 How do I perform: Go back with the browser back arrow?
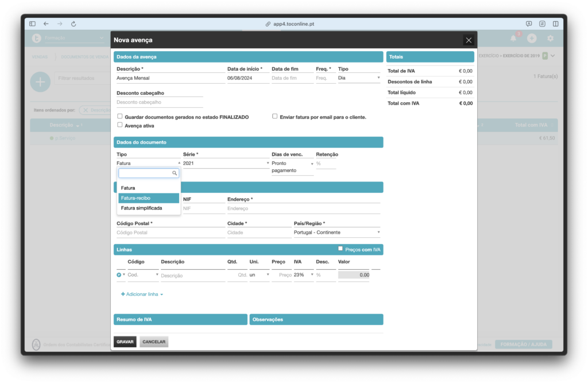(46, 24)
